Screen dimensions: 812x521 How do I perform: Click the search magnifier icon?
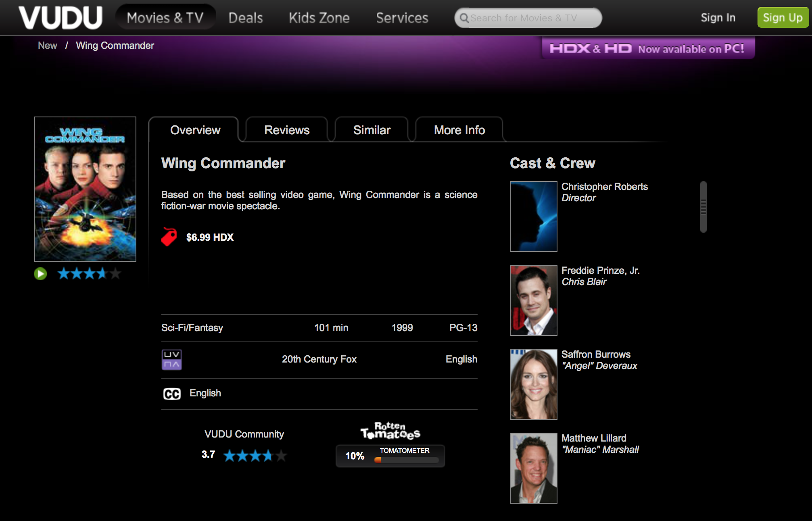[464, 18]
